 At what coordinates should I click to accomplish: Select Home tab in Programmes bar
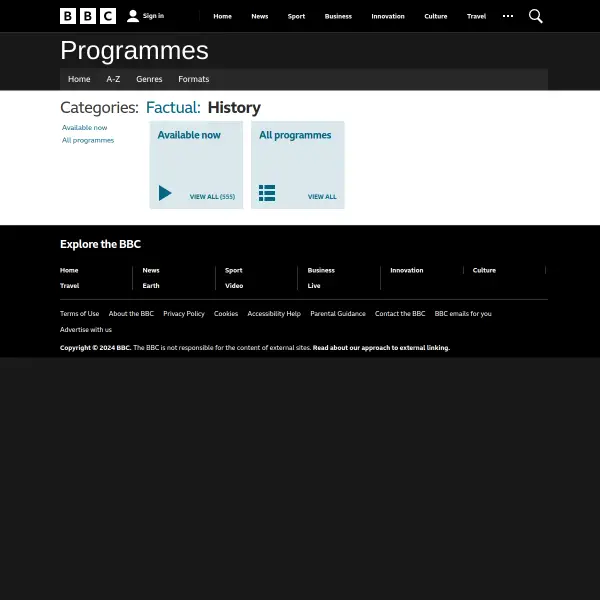[79, 79]
